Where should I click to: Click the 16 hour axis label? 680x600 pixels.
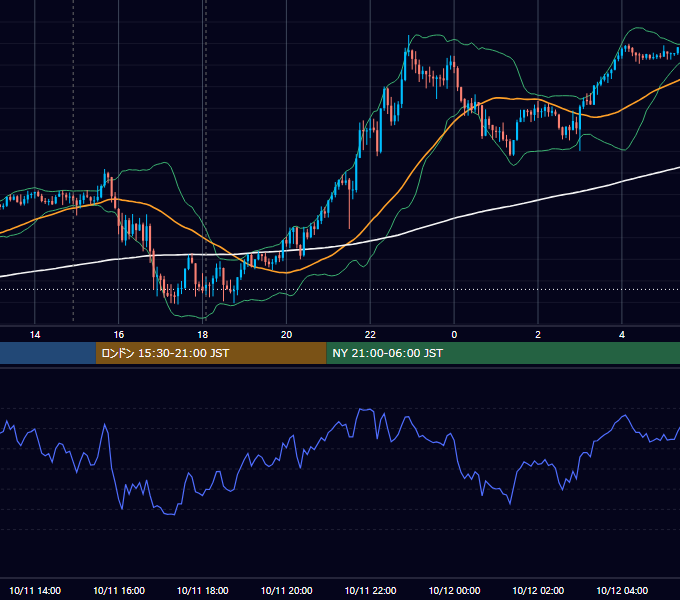(x=118, y=335)
